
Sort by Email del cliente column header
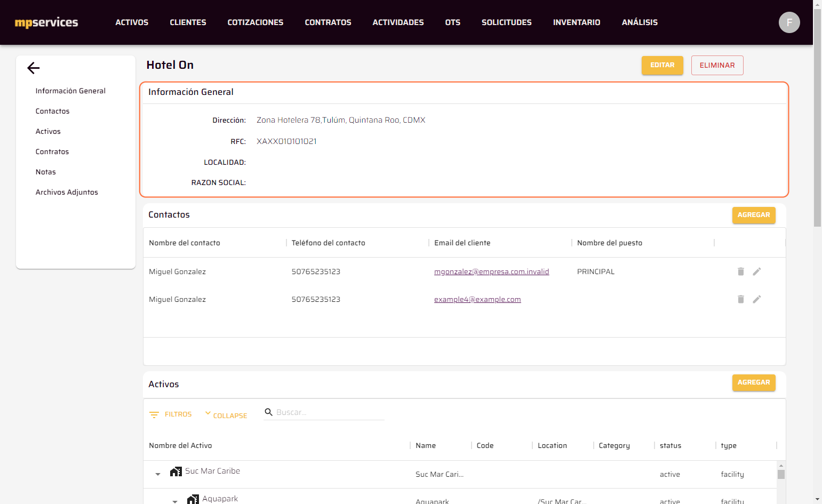click(x=462, y=243)
